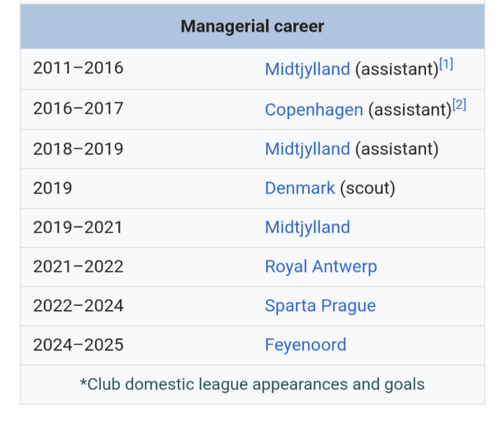Click the club domestic league appearances footnote

coord(253,384)
